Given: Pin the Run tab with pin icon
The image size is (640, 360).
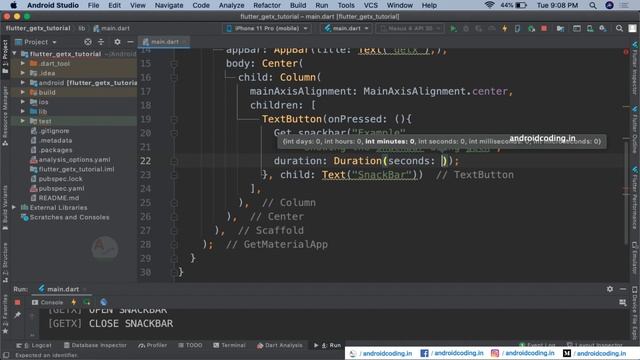Looking at the screenshot, I should tap(18, 315).
